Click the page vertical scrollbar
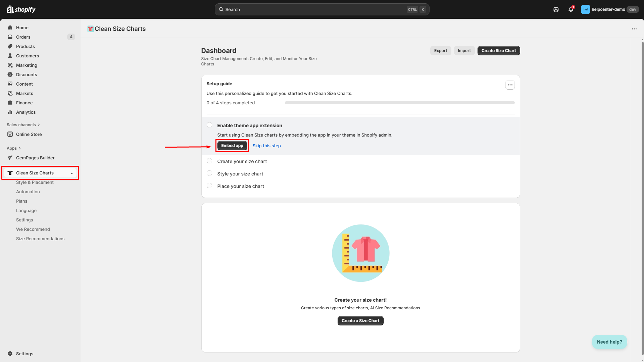The image size is (644, 362). [642, 198]
